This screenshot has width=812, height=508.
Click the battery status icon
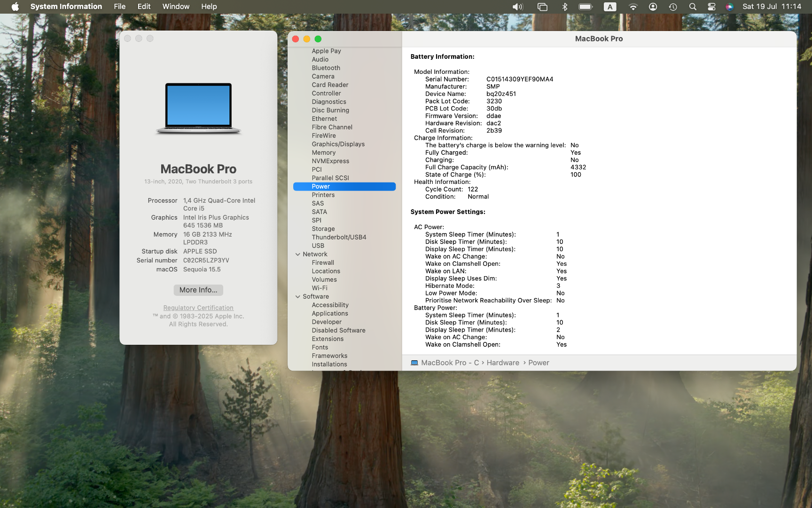pyautogui.click(x=586, y=7)
